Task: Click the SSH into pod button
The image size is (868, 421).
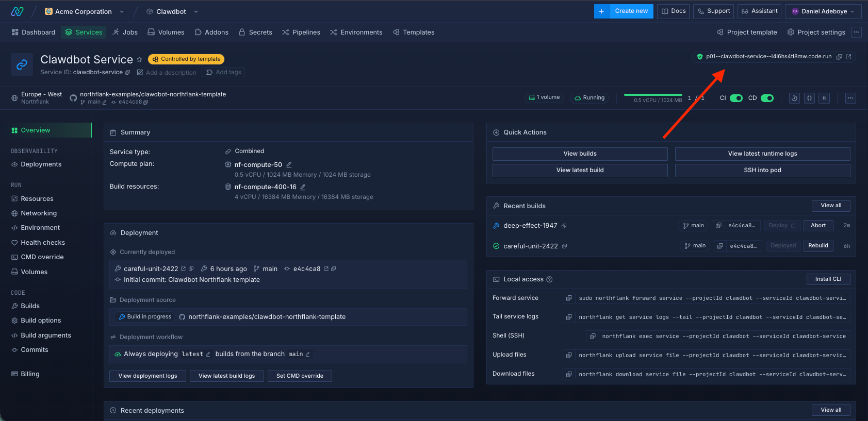Action: coord(762,170)
